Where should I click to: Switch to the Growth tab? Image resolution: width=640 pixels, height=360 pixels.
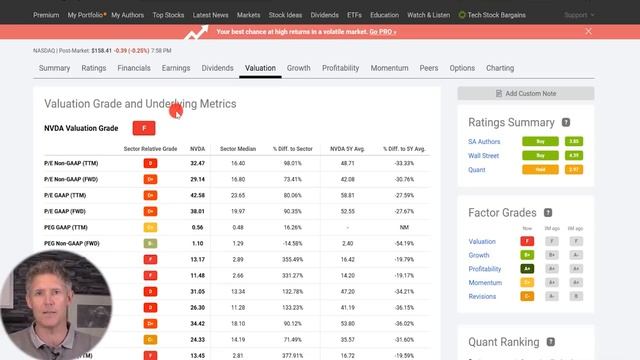(x=298, y=68)
